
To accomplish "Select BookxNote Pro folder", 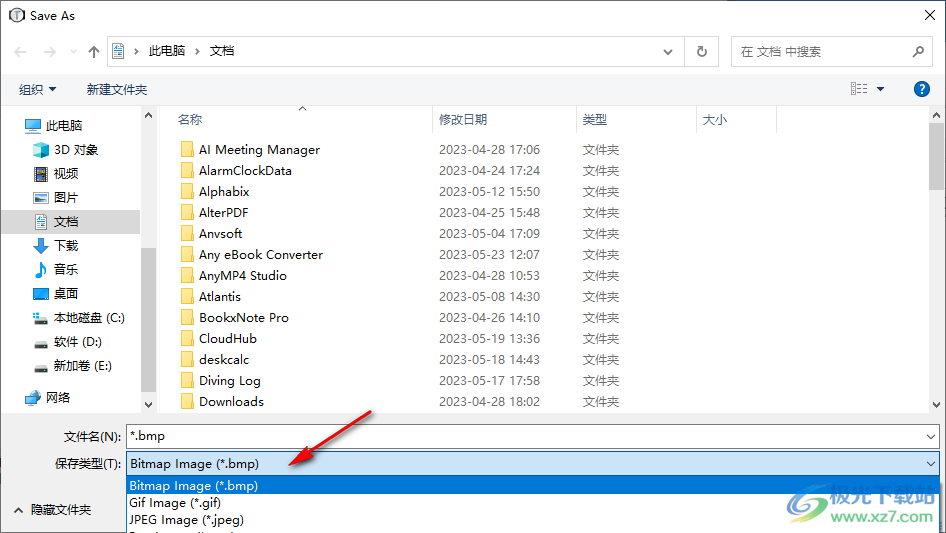I will click(235, 318).
